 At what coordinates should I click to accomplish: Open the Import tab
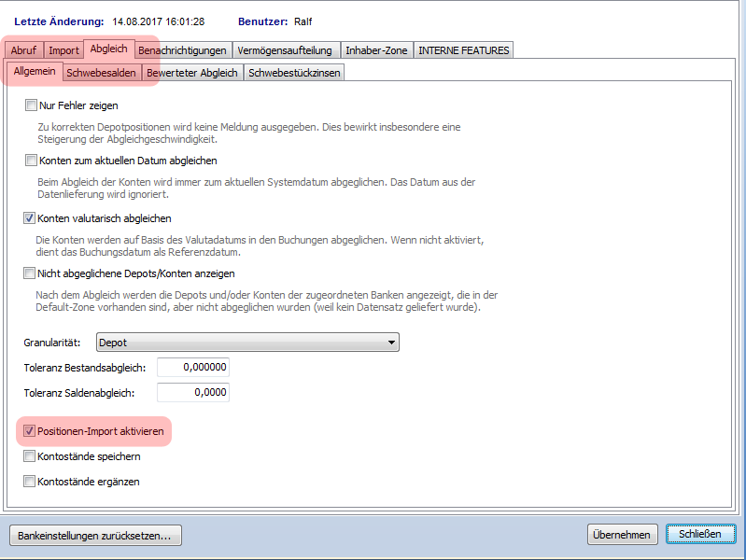63,50
